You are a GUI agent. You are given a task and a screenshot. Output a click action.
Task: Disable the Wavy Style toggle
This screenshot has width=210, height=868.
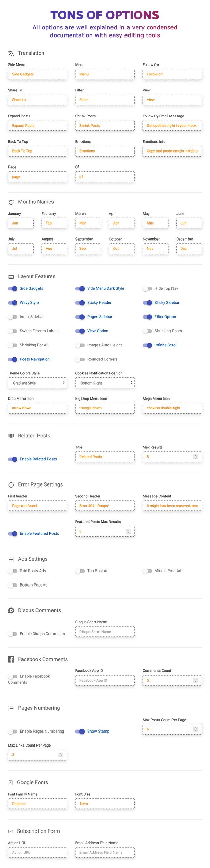tap(13, 303)
